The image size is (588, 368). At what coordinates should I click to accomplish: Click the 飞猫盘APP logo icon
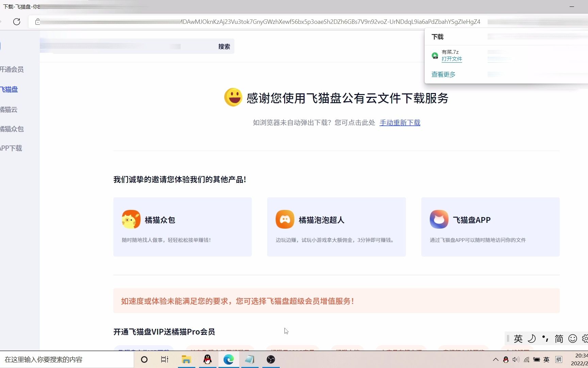pyautogui.click(x=439, y=219)
